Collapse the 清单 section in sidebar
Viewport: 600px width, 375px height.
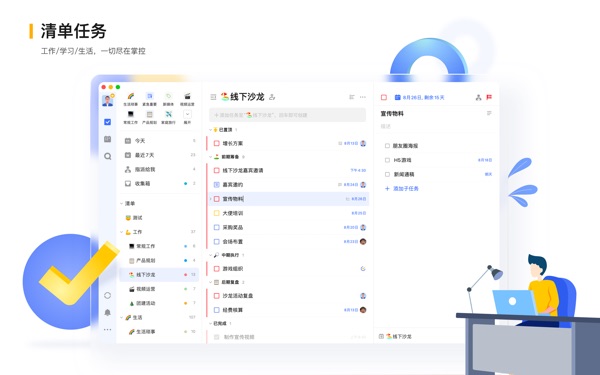(122, 203)
